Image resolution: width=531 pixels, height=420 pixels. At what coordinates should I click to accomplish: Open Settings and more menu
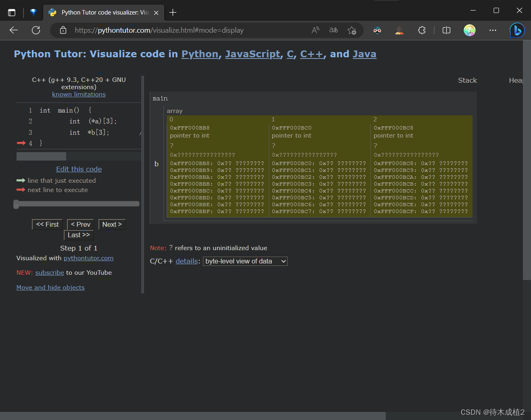[493, 30]
